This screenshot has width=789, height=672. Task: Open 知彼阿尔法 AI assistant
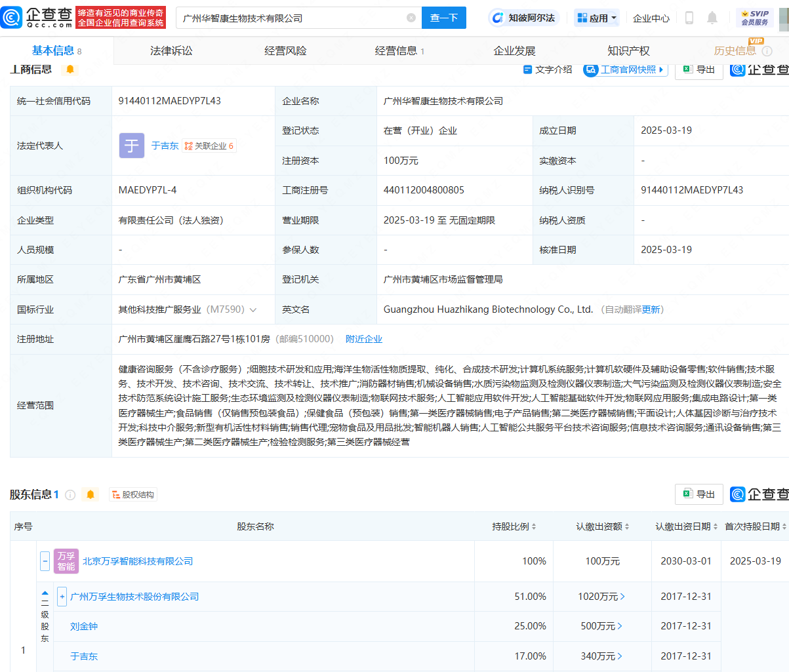[x=523, y=18]
